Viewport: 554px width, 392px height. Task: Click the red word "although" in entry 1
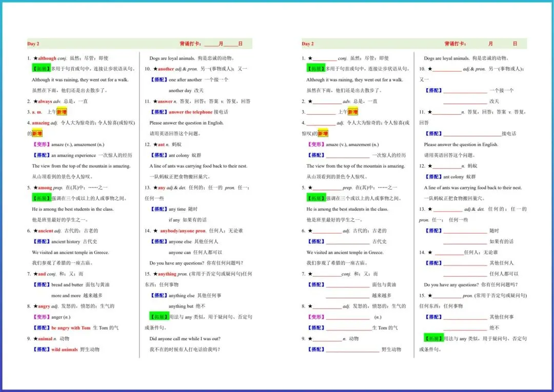[47, 58]
